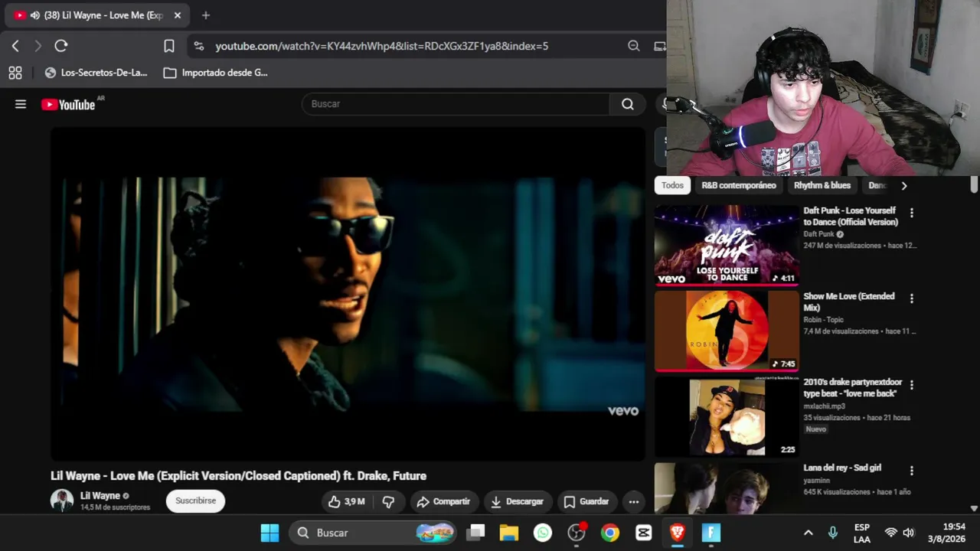Launch File Explorer from the taskbar

pyautogui.click(x=509, y=533)
